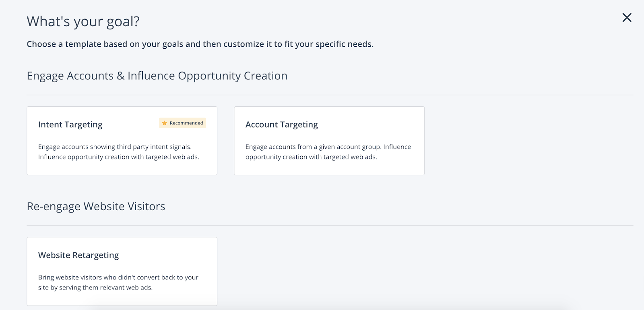Click the star icon in Recommended badge

164,123
